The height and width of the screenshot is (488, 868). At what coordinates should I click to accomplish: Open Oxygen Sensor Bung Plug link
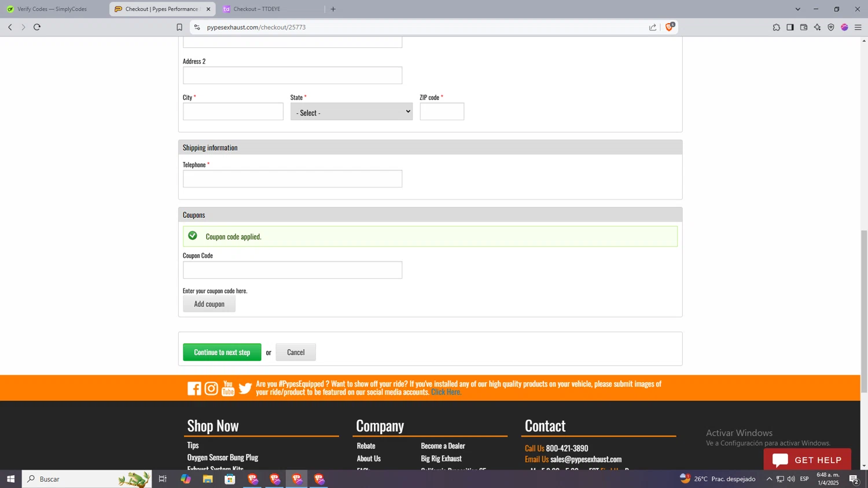[x=223, y=457]
